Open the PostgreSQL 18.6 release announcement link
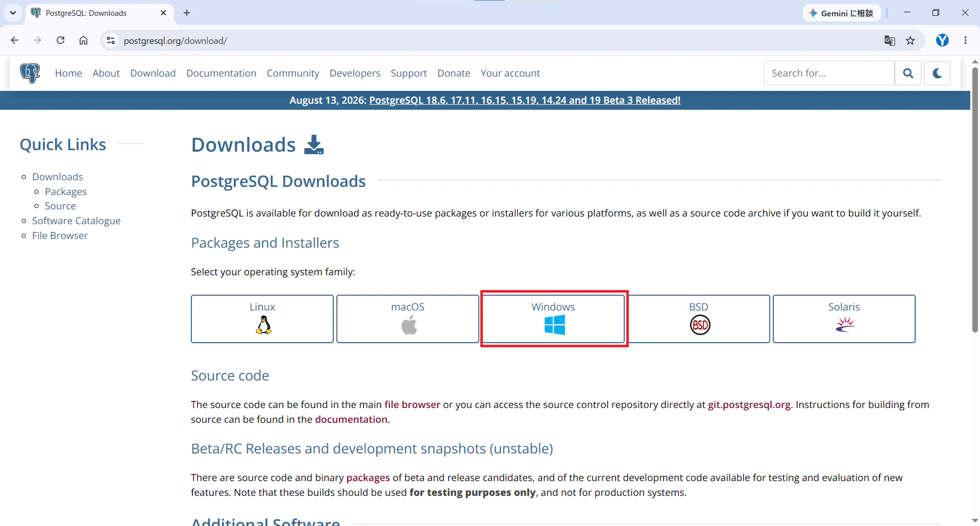 point(525,100)
